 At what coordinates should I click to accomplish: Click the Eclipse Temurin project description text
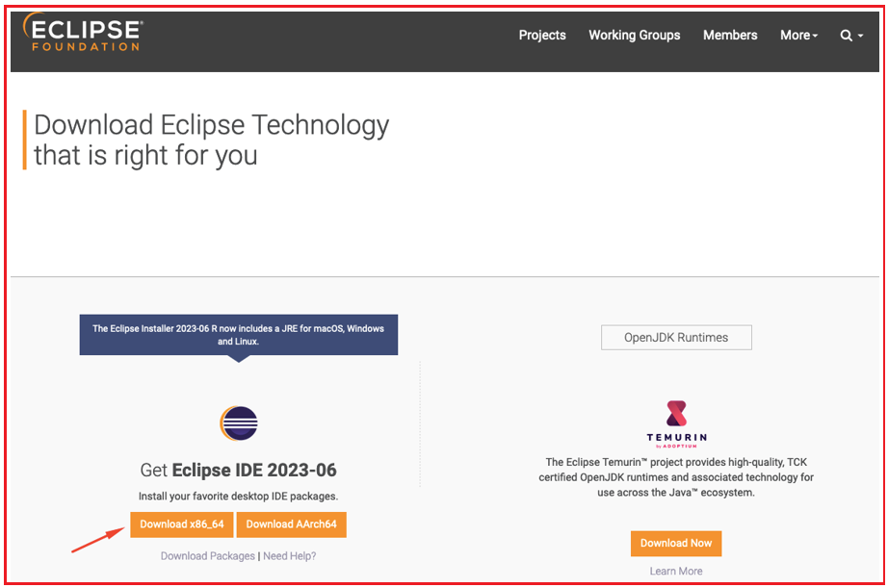676,477
